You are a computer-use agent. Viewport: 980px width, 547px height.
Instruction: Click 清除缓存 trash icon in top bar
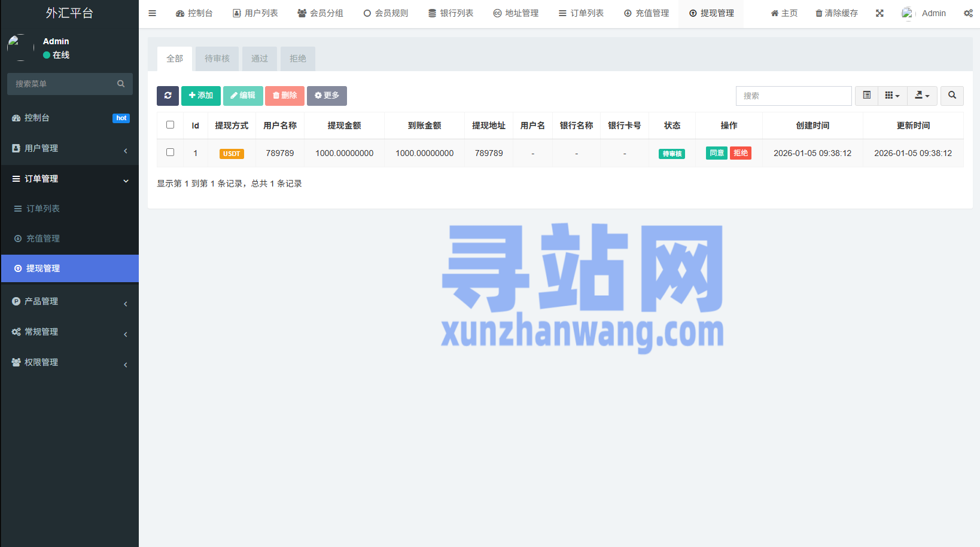[819, 13]
